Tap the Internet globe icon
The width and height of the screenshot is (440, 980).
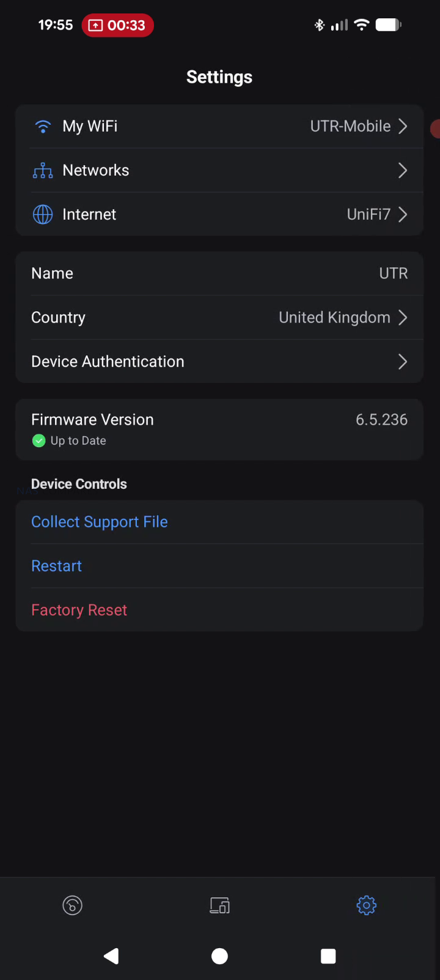click(43, 215)
